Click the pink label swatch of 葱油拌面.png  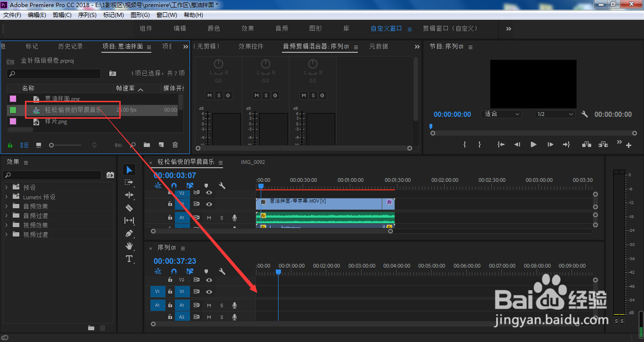(13, 98)
